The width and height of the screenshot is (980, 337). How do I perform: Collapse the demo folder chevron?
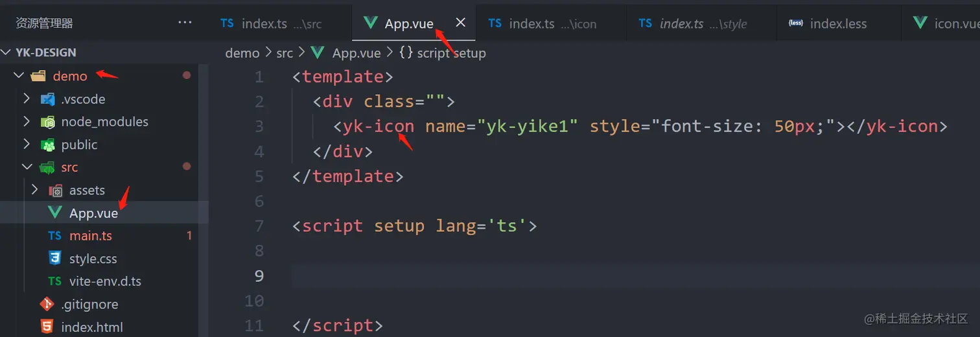pyautogui.click(x=19, y=76)
